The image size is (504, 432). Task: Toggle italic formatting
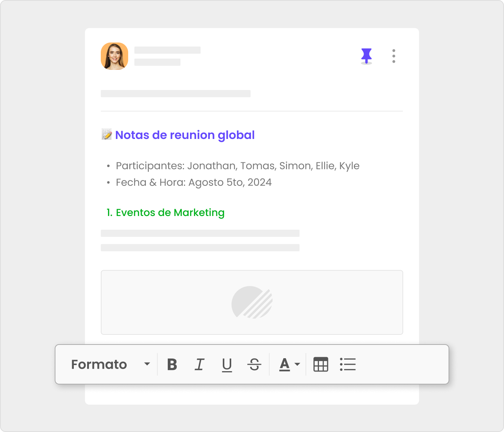pos(199,364)
